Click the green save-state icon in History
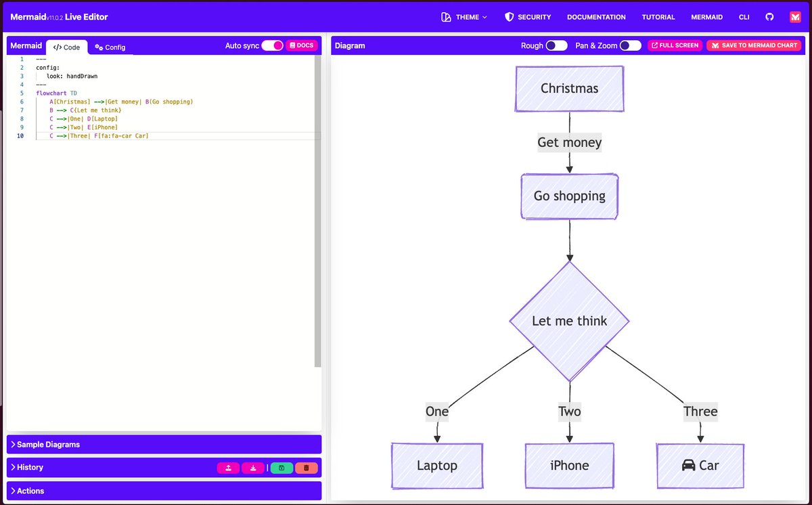This screenshot has width=812, height=505. 281,468
